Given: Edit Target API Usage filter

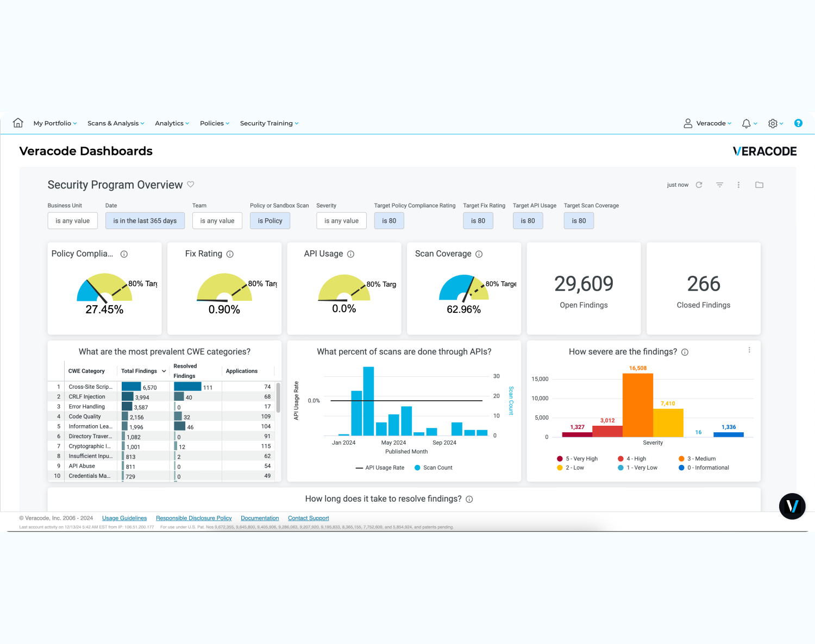Looking at the screenshot, I should tap(528, 221).
